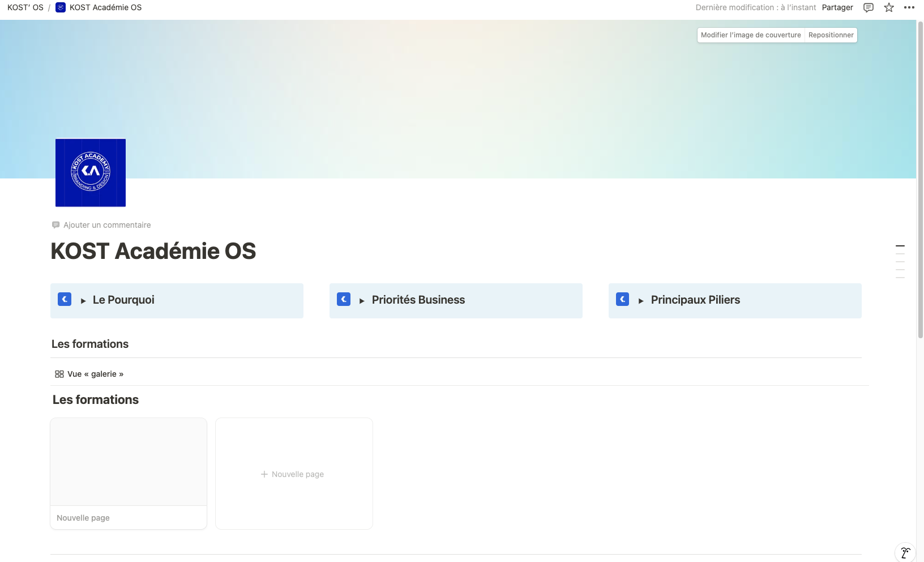Click the blue callout icon beside Principaux Piliers

point(623,299)
